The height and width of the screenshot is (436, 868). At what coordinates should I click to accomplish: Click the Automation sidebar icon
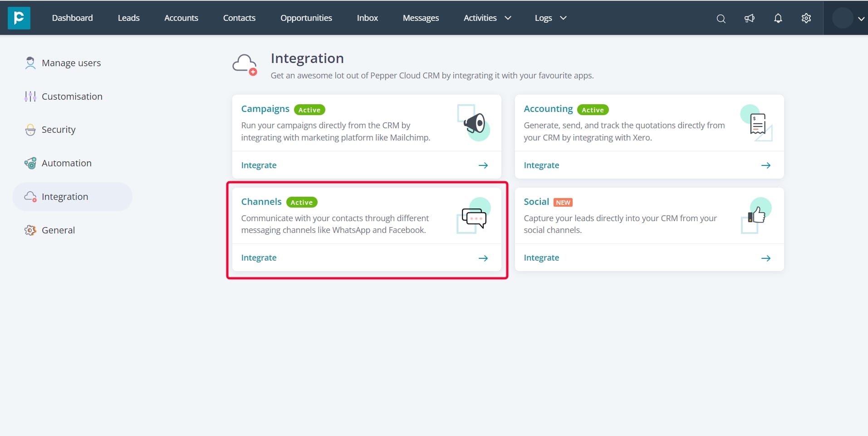click(30, 163)
